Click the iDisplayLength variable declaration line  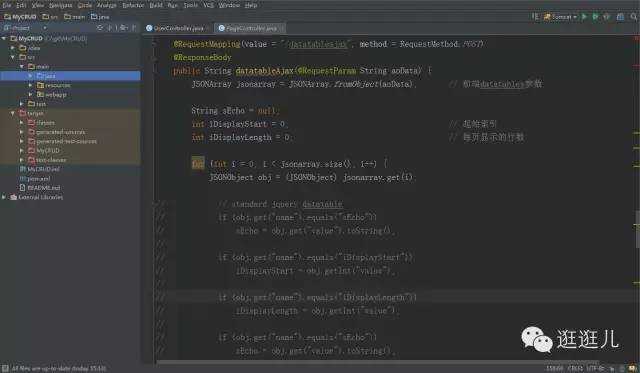[241, 137]
